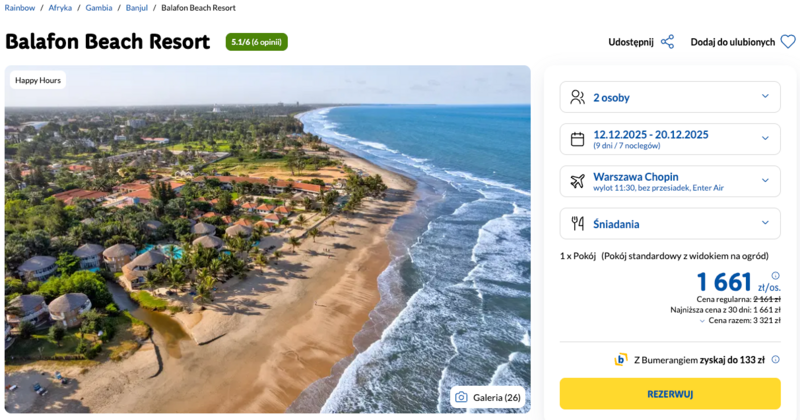800x420 pixels.
Task: Expand the 2 osoby travelers dropdown
Action: point(765,97)
